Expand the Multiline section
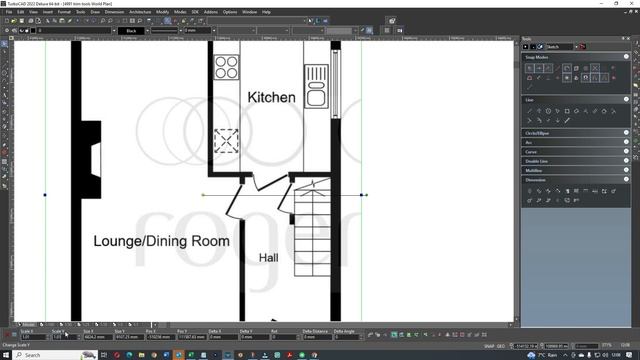 click(626, 170)
